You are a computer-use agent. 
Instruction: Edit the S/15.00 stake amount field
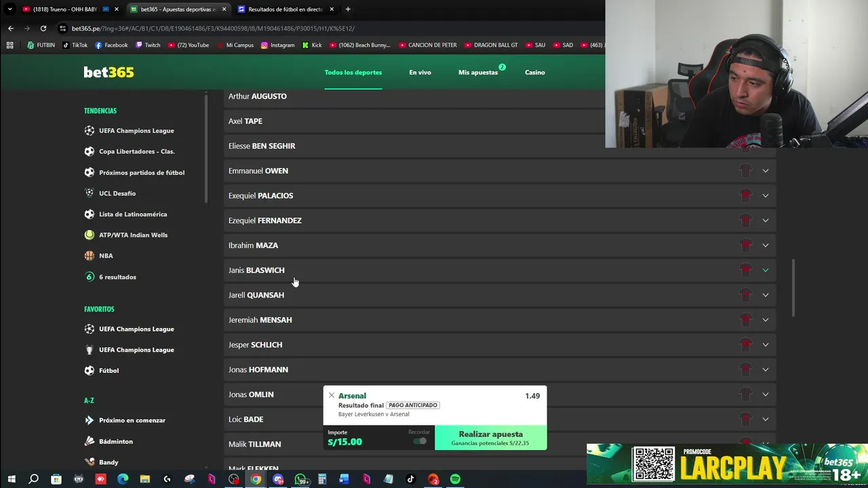[345, 442]
